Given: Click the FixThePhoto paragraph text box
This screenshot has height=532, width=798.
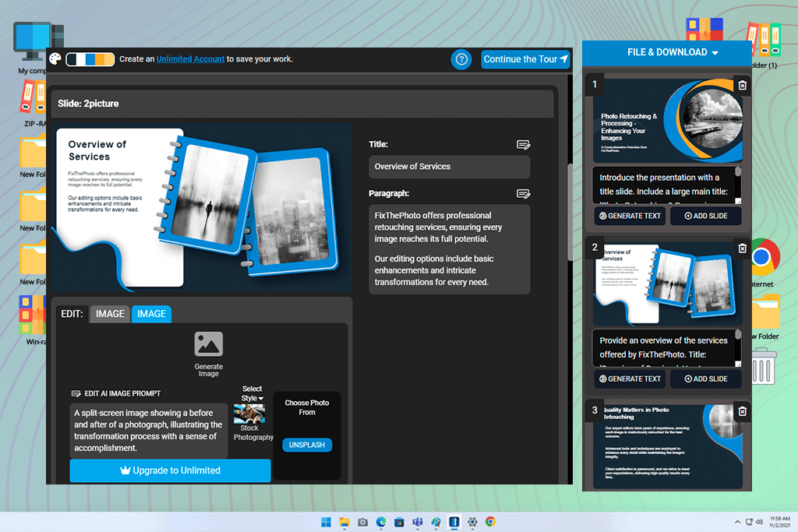Looking at the screenshot, I should (450, 249).
